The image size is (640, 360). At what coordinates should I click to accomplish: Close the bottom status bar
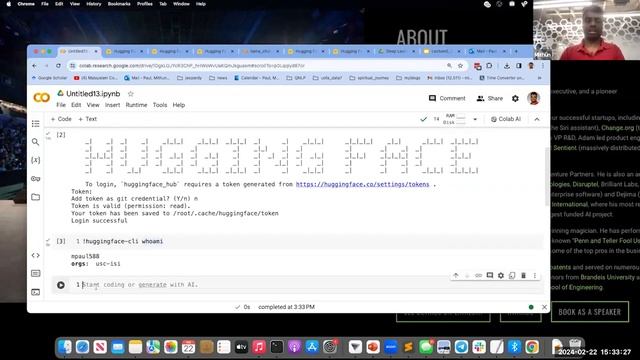coord(544,307)
